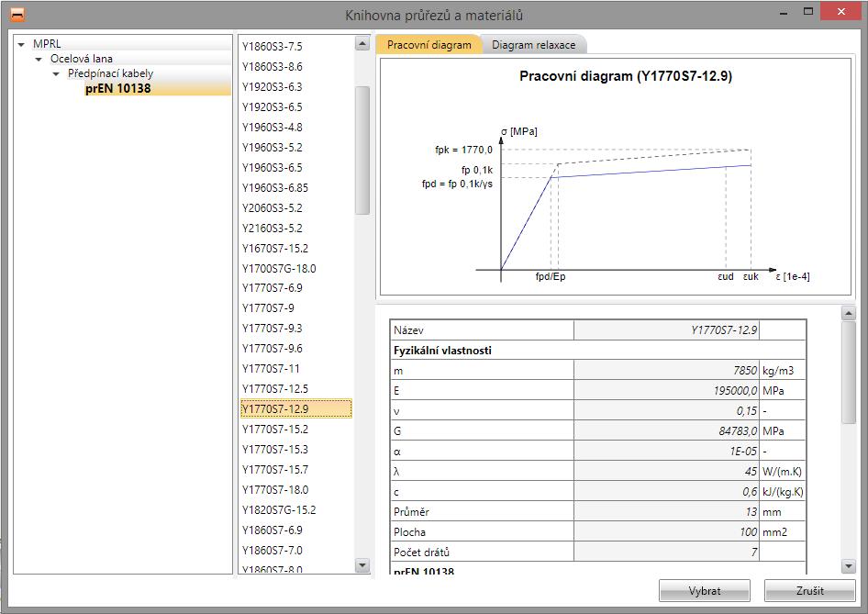Select material Y2160S3-5.2
Viewport: 868px width, 614px height.
point(273,229)
